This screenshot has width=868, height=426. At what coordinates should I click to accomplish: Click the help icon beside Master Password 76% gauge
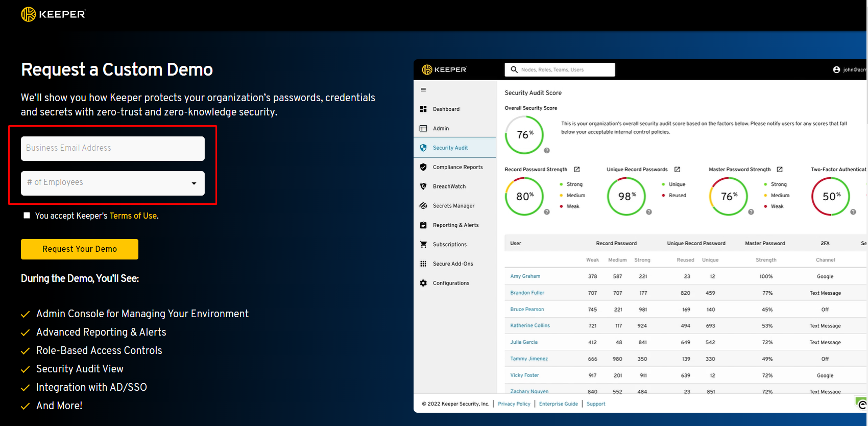tap(751, 212)
